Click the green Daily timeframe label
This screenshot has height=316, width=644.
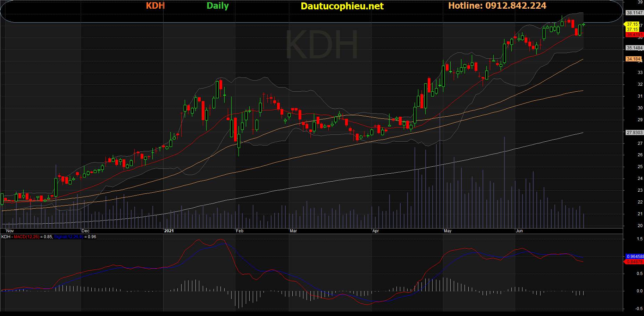217,6
